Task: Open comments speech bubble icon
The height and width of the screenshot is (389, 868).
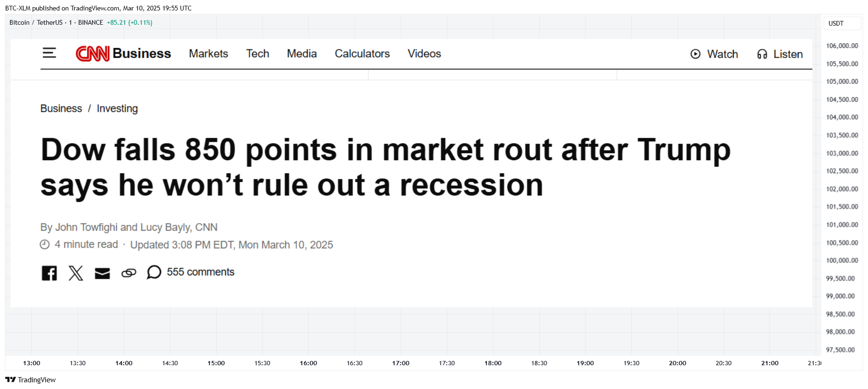Action: point(154,272)
